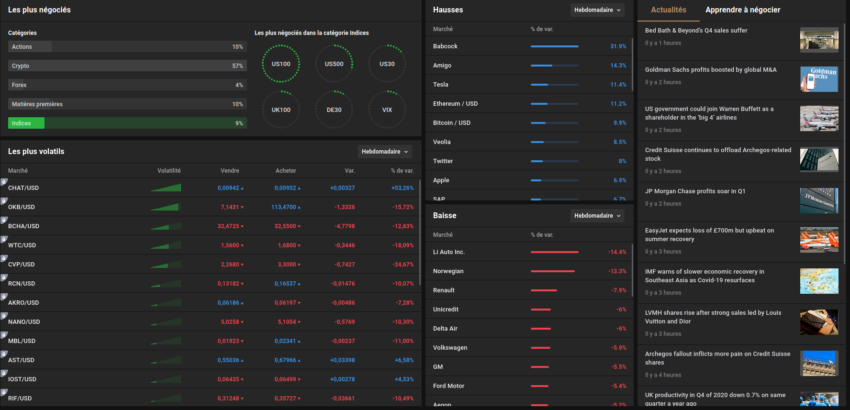Open the Hebdomadaire dropdown in Baisse panel

[596, 215]
